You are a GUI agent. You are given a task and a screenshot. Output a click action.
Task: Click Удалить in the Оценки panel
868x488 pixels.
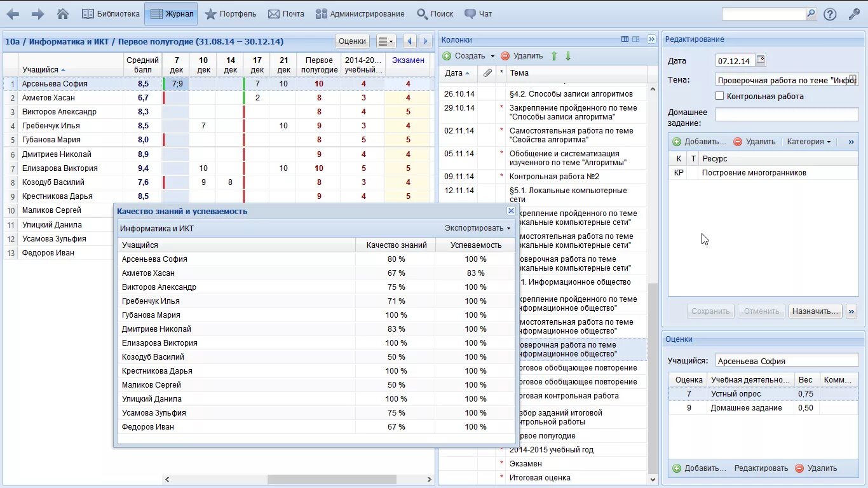click(x=816, y=468)
